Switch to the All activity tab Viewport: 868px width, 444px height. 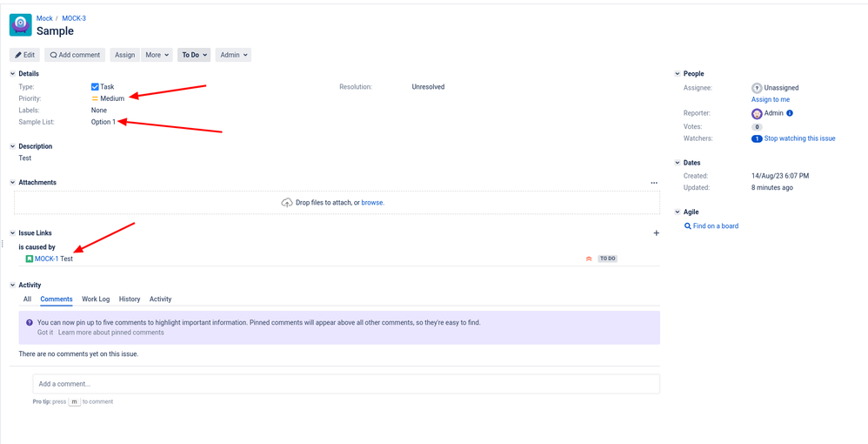[x=27, y=299]
